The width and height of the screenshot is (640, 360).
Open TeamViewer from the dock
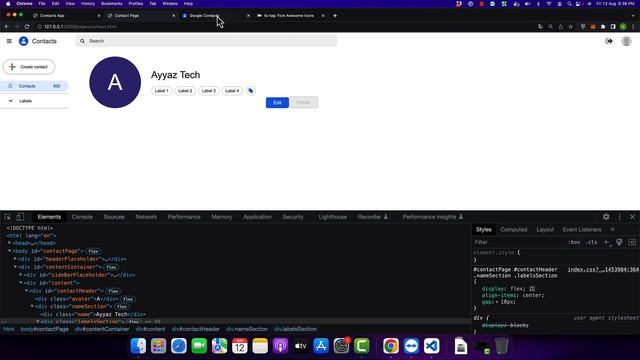[411, 346]
